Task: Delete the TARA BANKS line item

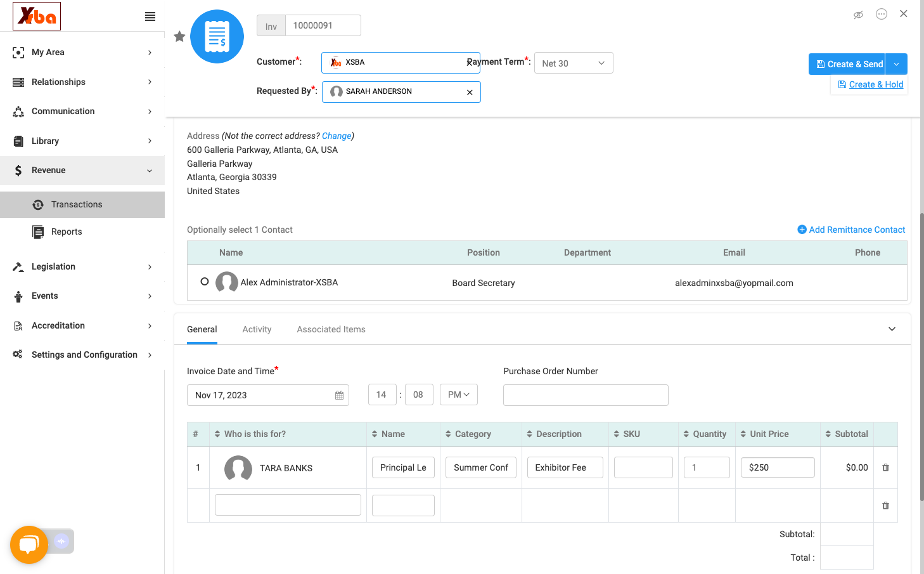Action: [x=885, y=467]
